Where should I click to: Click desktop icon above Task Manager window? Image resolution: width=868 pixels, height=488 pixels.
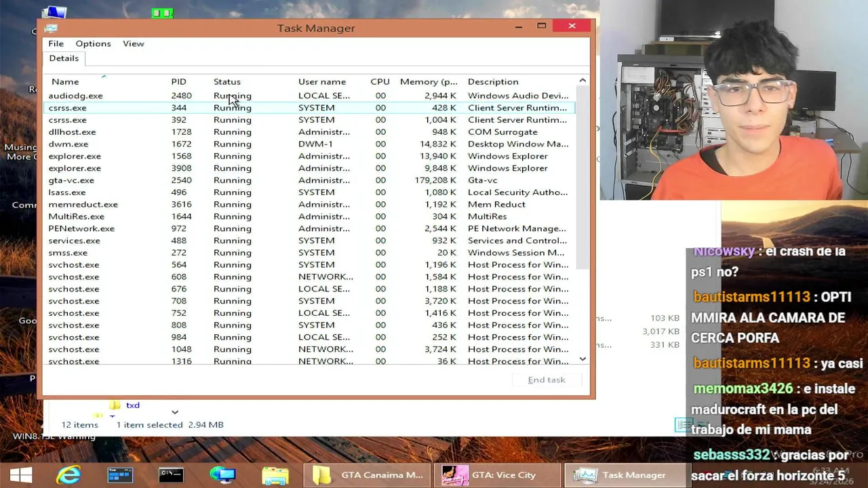[162, 13]
